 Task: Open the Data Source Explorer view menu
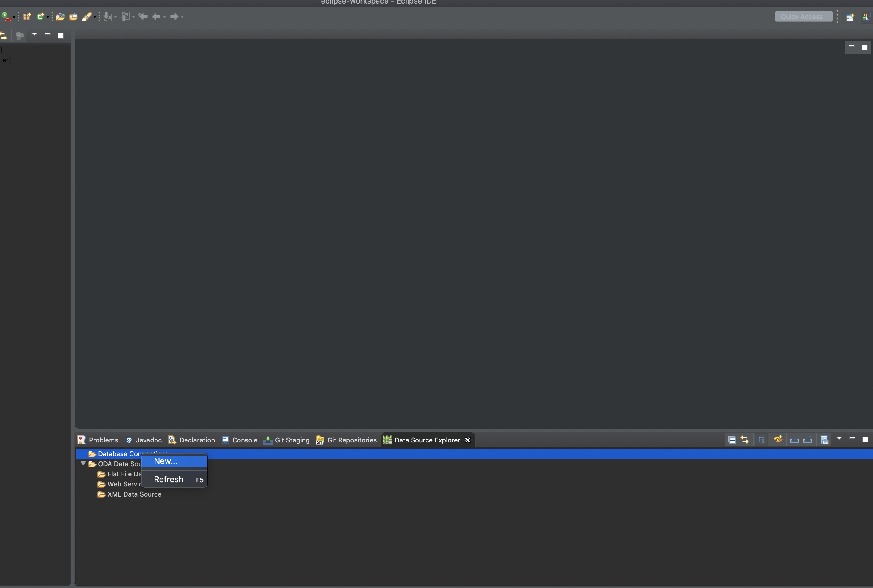point(839,438)
